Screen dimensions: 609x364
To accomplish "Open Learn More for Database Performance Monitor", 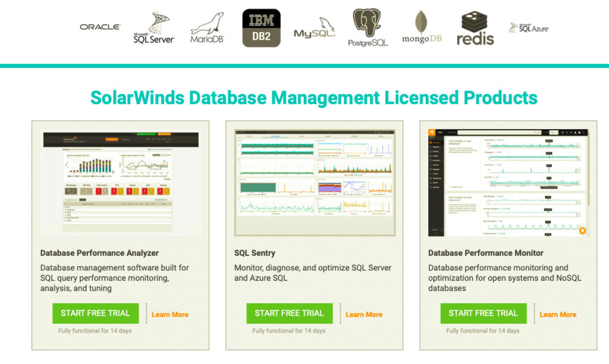I will [558, 314].
